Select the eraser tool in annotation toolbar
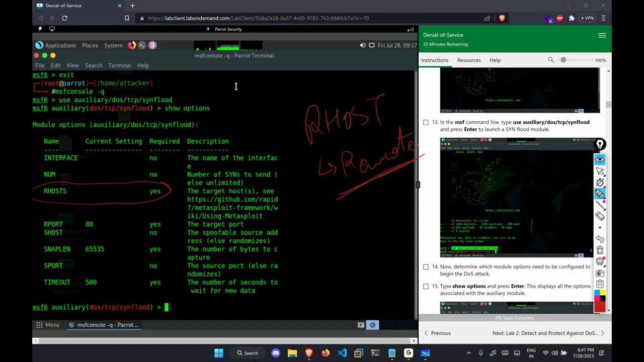Image resolution: width=644 pixels, height=362 pixels. tap(600, 216)
